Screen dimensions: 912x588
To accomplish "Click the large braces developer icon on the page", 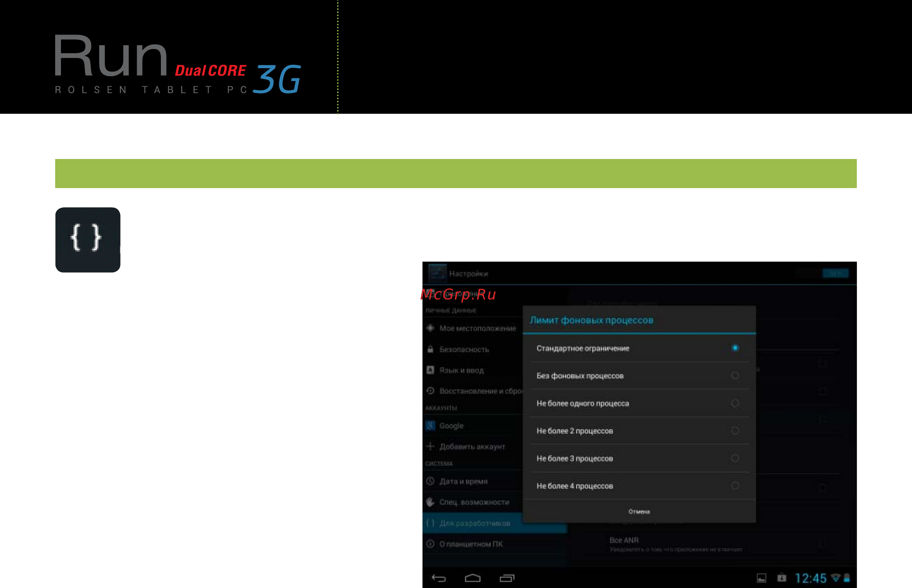I will (88, 240).
